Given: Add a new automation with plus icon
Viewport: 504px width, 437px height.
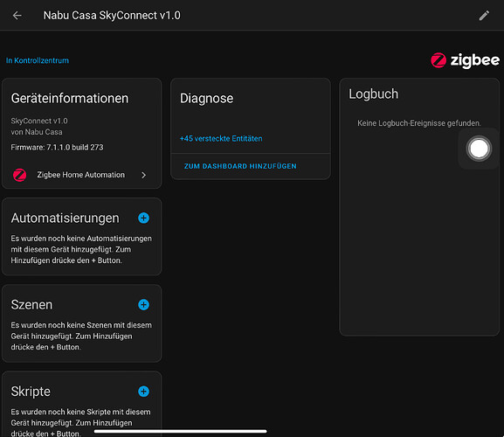Looking at the screenshot, I should [143, 218].
